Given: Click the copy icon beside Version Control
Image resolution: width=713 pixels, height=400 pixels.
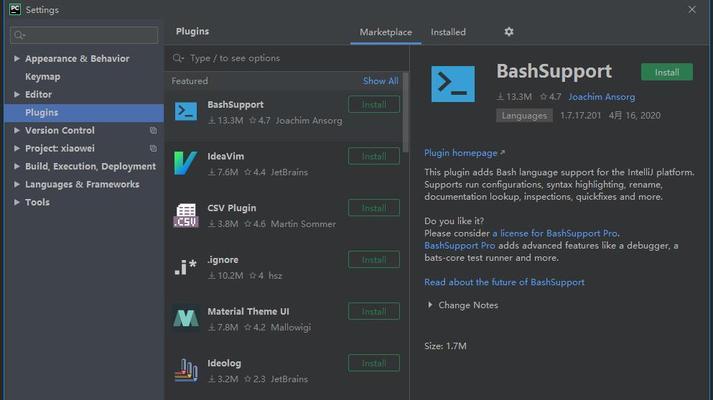Looking at the screenshot, I should [153, 130].
